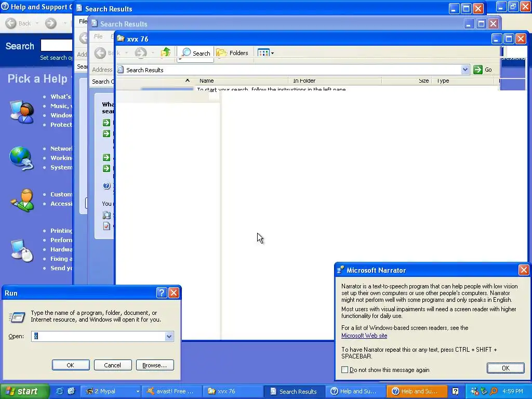Click the user and monitor help topic icon

(x=22, y=112)
